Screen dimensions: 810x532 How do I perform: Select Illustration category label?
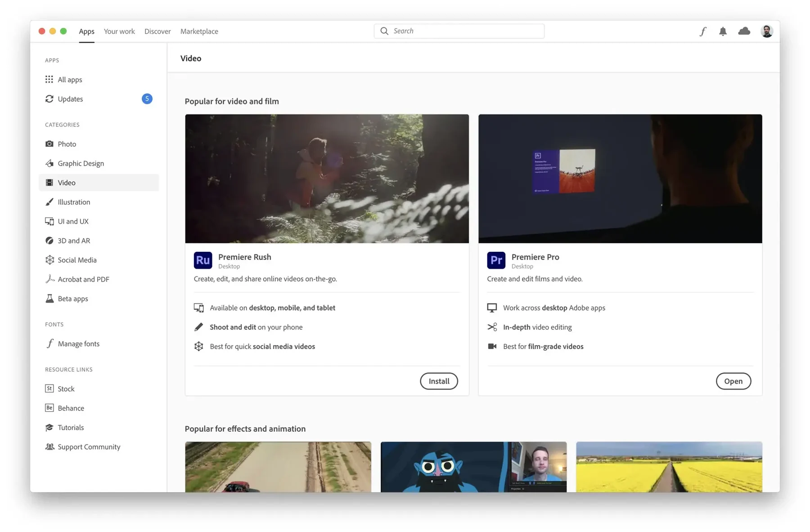click(74, 202)
